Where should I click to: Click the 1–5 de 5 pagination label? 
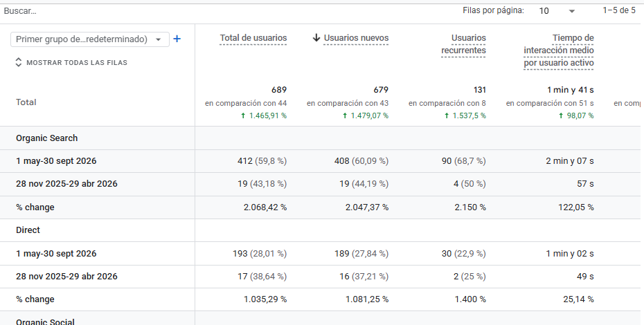pos(619,10)
